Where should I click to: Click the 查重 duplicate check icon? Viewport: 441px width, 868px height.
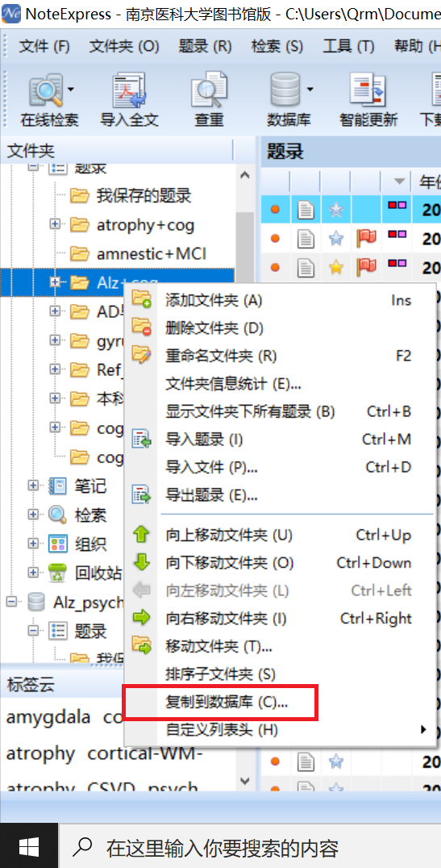pyautogui.click(x=209, y=98)
